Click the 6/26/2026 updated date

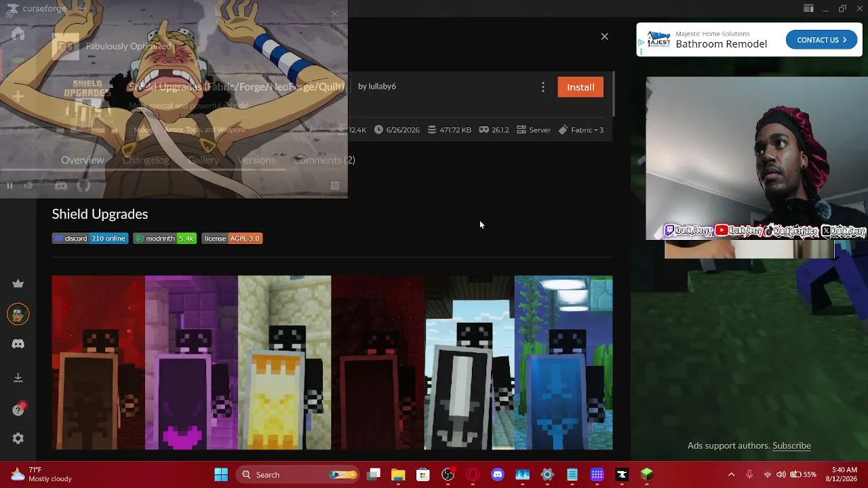pos(397,130)
